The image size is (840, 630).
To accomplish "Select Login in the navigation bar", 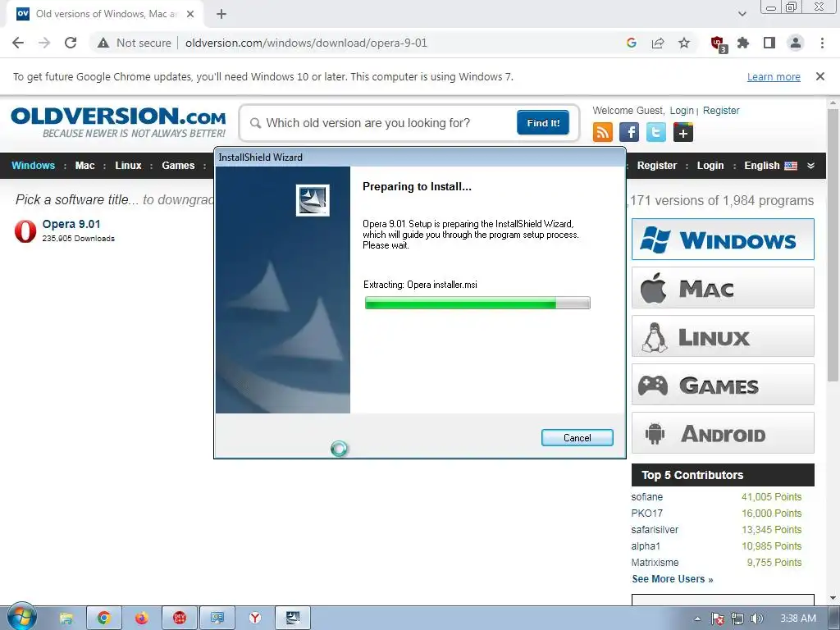I will click(710, 166).
